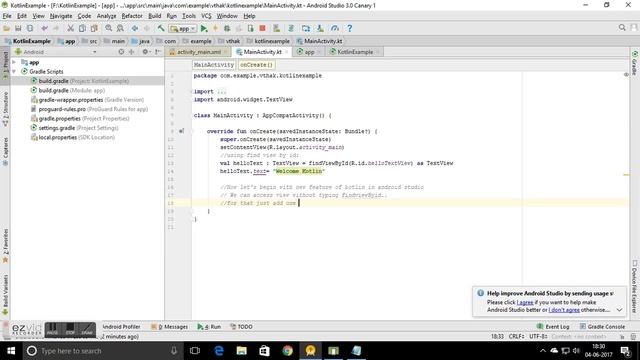
Task: Click the Back navigation arrow icon
Action: (x=135, y=28)
